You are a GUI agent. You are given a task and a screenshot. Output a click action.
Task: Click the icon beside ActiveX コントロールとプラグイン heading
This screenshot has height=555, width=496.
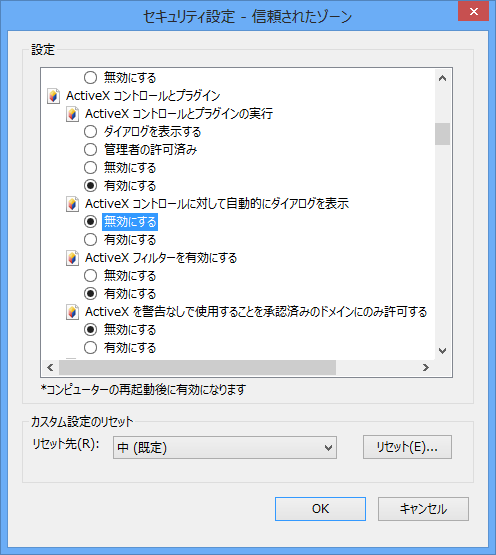tap(53, 96)
